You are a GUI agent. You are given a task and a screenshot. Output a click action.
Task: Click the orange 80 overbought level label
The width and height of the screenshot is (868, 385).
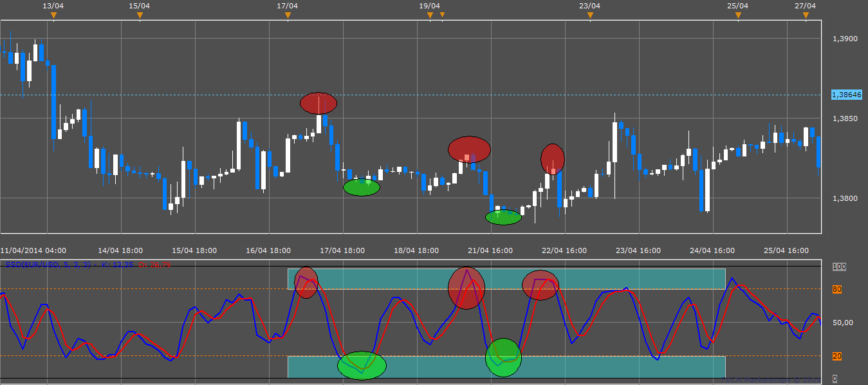[837, 289]
